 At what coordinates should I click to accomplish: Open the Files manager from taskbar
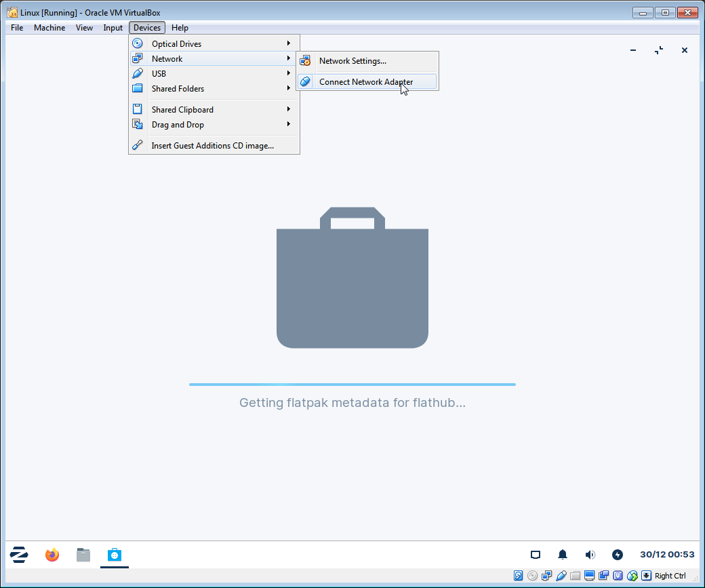click(83, 555)
